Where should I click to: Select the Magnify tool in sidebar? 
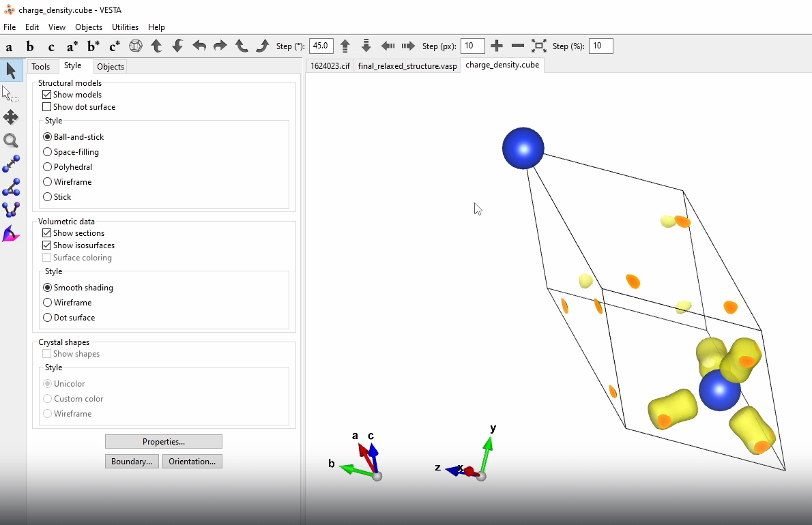pyautogui.click(x=11, y=141)
